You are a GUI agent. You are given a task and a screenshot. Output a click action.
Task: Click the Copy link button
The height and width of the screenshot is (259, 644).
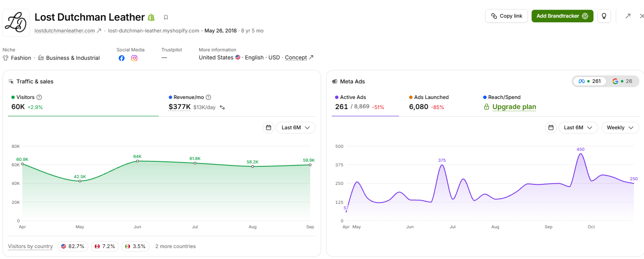tap(506, 16)
